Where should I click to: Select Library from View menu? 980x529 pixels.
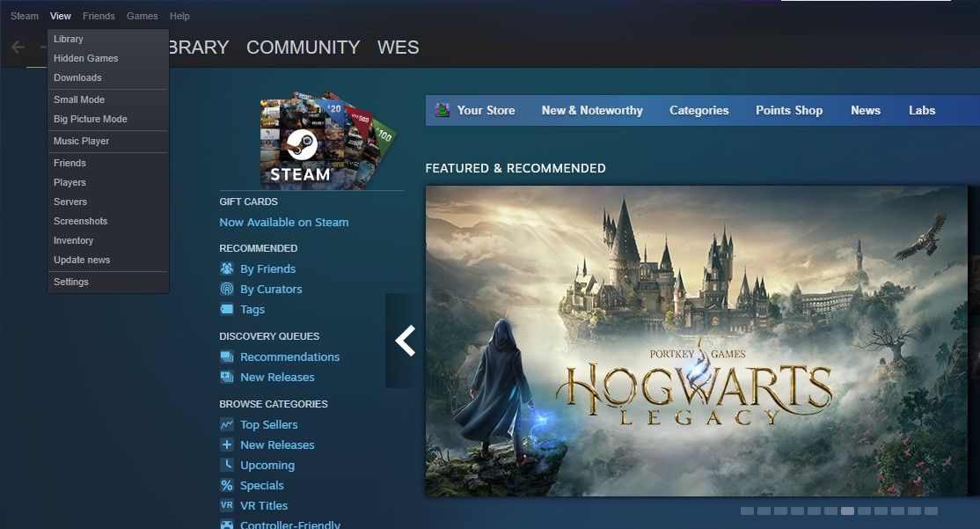[x=108, y=39]
